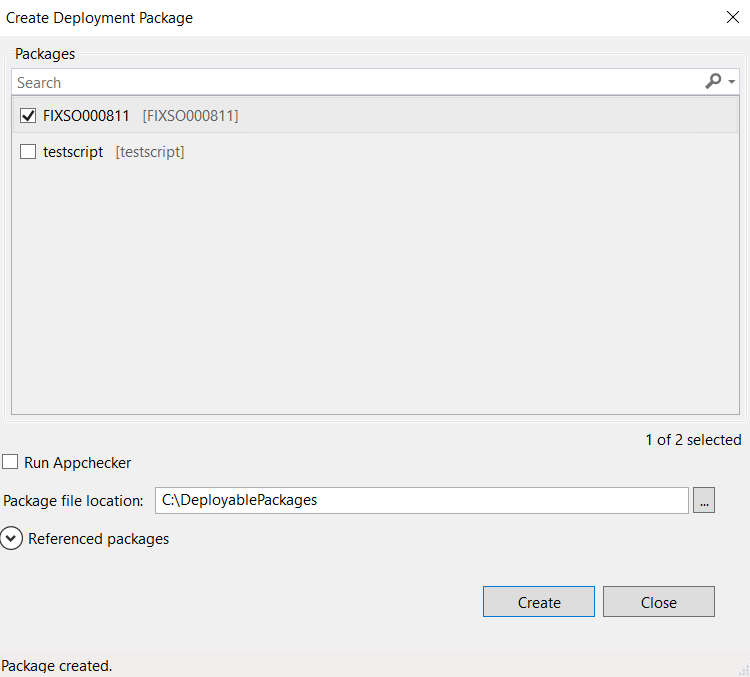Click the Referenced packages label
Viewport: 750px width, 677px height.
click(x=99, y=539)
